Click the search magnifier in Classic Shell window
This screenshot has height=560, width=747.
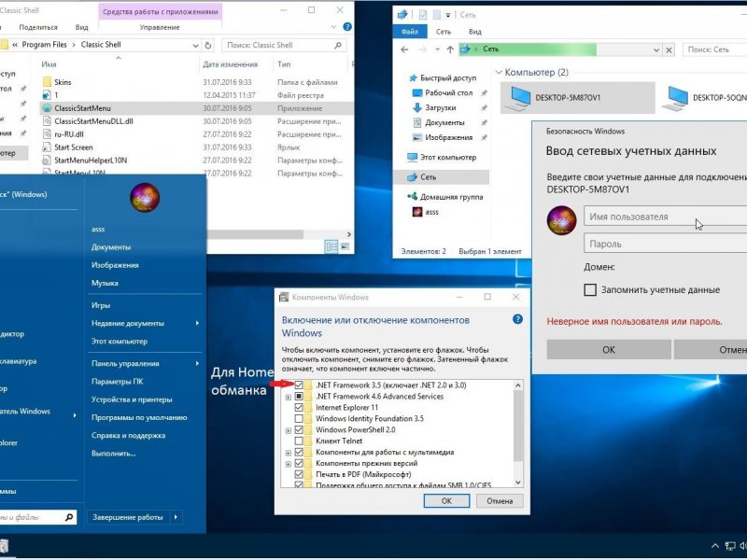coord(338,45)
